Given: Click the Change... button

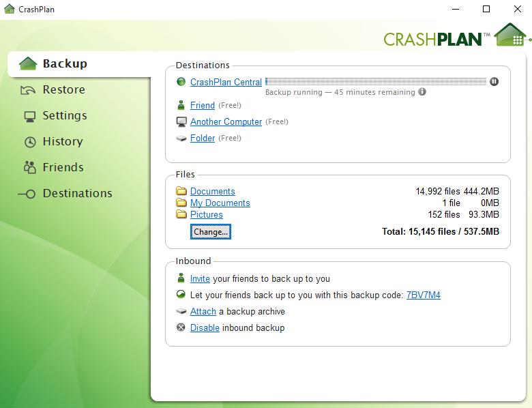Looking at the screenshot, I should pyautogui.click(x=211, y=232).
